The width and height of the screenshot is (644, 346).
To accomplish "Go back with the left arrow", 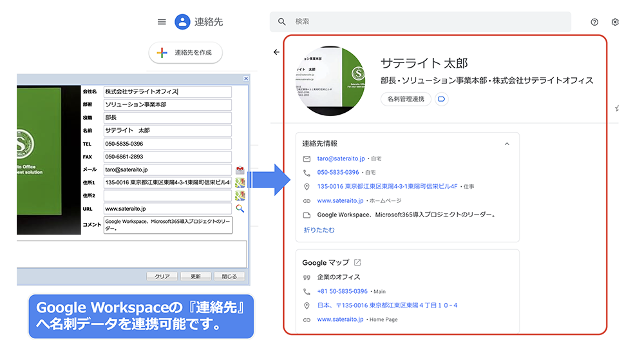I will [x=276, y=52].
